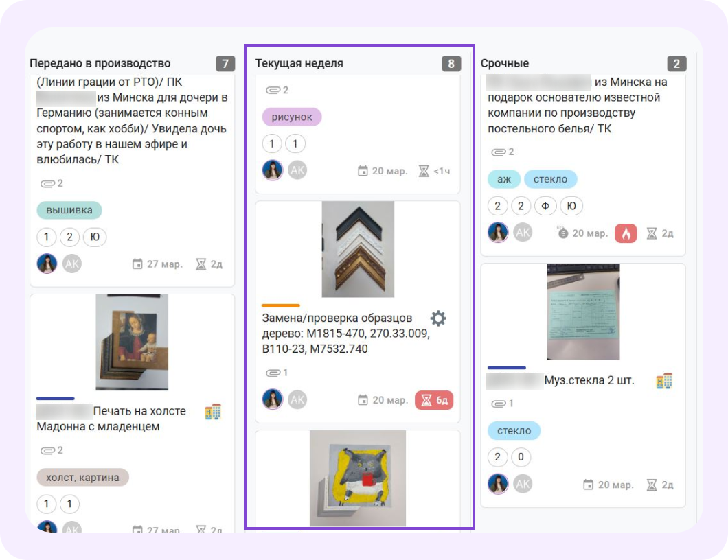Click the building icon on the Муз.стекла card
The width and height of the screenshot is (728, 560).
click(x=664, y=380)
